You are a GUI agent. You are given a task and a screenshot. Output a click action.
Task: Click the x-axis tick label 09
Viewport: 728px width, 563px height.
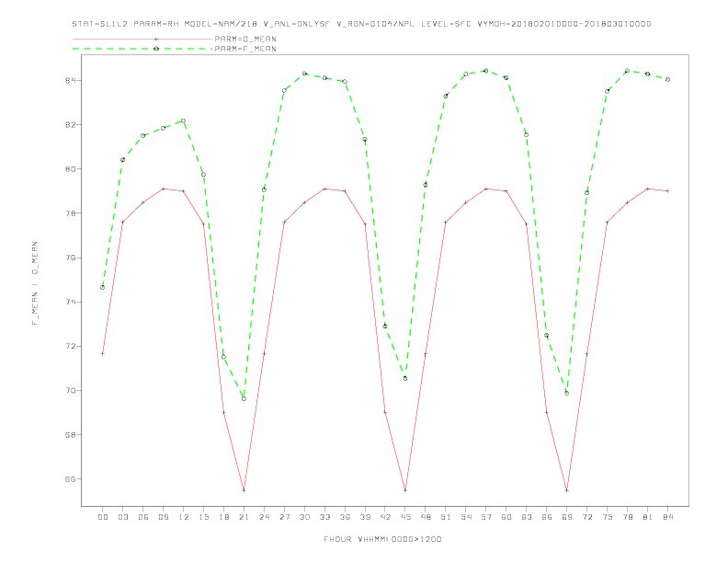(163, 517)
